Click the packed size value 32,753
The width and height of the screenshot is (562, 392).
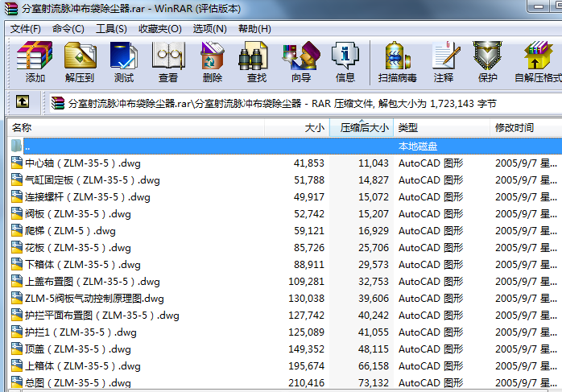[374, 281]
